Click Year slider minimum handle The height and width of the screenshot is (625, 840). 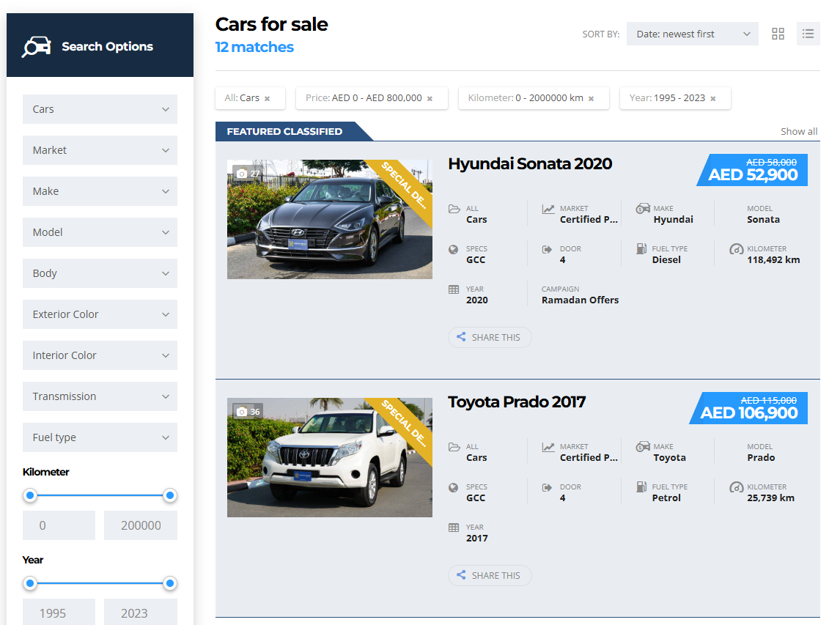pyautogui.click(x=31, y=583)
